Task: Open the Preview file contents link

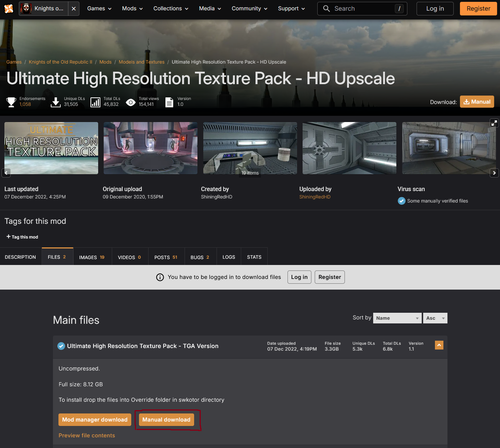Action: pyautogui.click(x=87, y=436)
